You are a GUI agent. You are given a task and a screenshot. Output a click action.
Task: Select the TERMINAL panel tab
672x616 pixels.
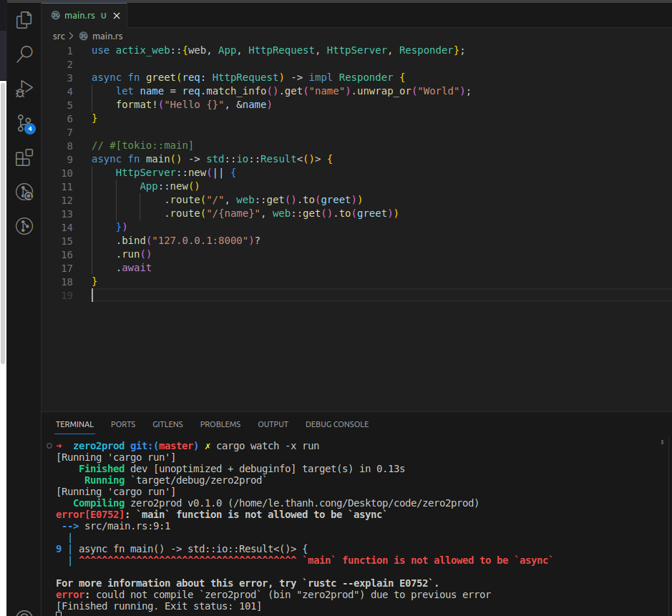coord(74,424)
